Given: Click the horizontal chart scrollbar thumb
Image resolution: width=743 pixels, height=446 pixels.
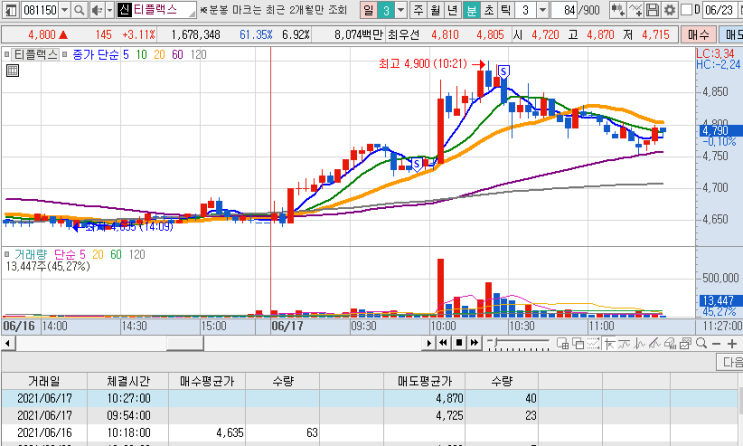Looking at the screenshot, I should point(185,343).
